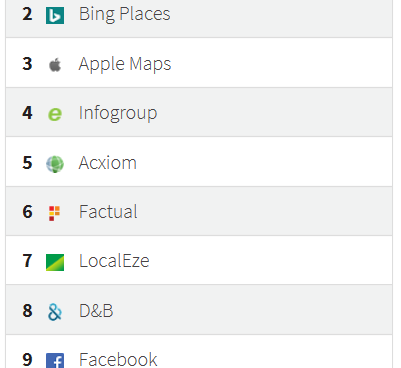Click rank number 7 in the list
Screen dimensions: 401x368
click(27, 261)
